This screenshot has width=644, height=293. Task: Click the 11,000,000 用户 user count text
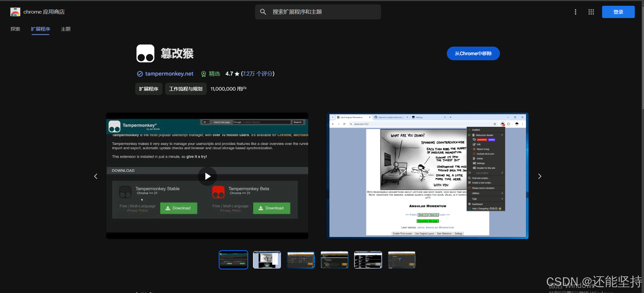point(228,89)
